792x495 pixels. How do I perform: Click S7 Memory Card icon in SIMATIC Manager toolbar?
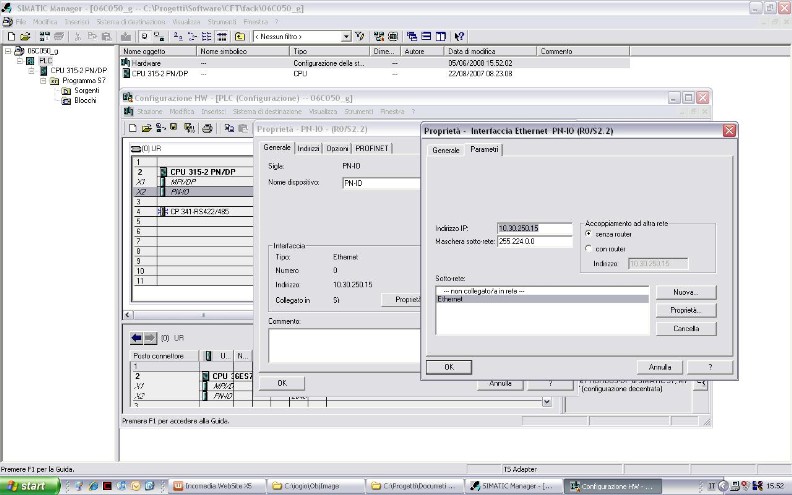click(59, 36)
